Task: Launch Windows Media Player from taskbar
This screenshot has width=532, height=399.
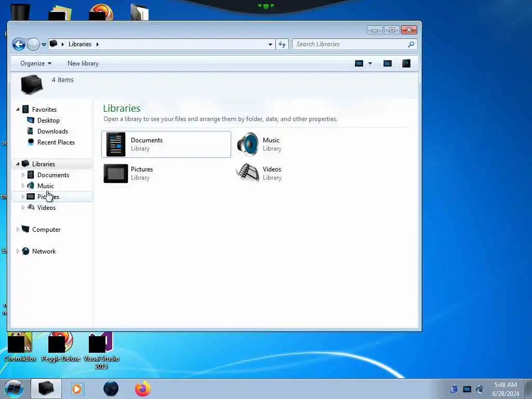Action: click(x=77, y=389)
